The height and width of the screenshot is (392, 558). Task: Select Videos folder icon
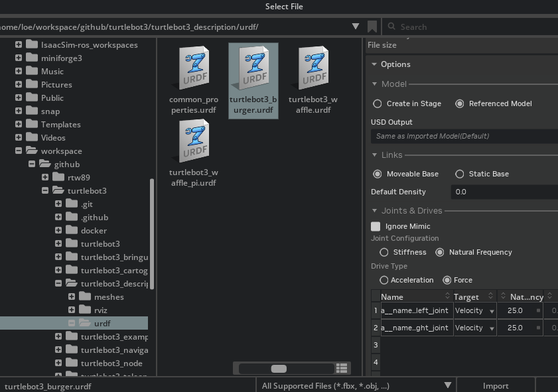point(32,137)
